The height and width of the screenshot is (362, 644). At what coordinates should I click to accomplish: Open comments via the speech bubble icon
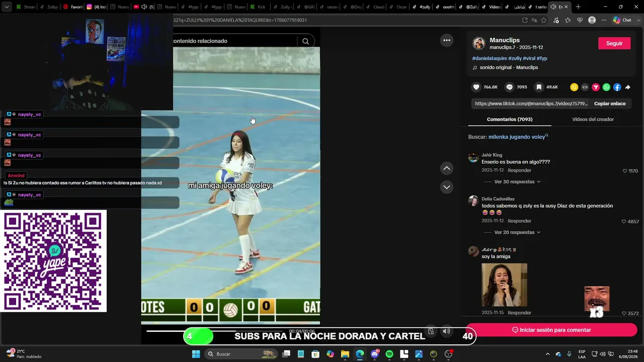tap(509, 87)
